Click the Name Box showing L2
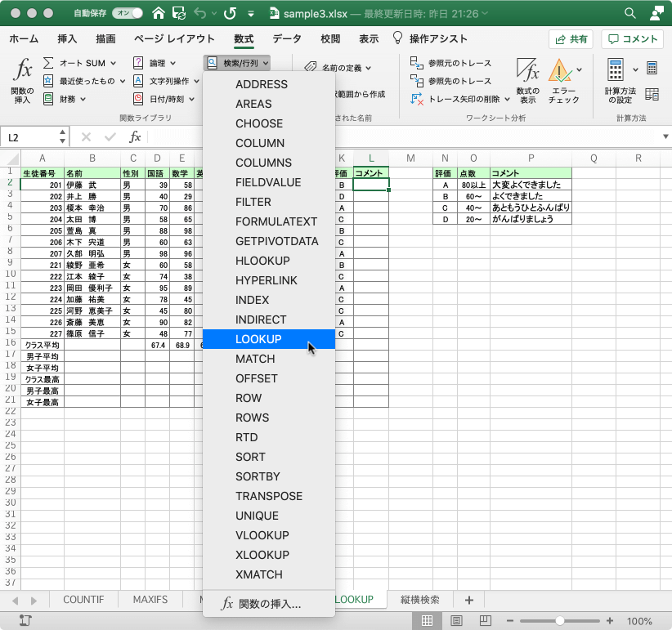 (29, 137)
